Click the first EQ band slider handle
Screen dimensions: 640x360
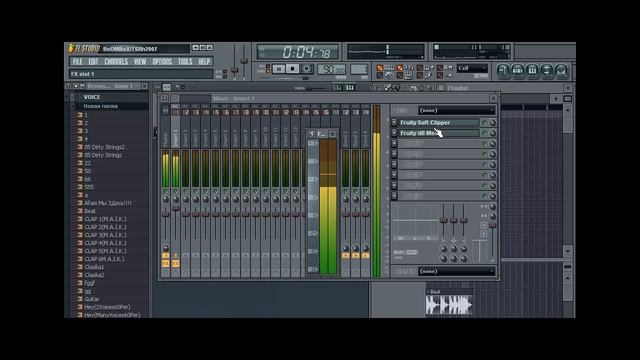click(x=444, y=220)
